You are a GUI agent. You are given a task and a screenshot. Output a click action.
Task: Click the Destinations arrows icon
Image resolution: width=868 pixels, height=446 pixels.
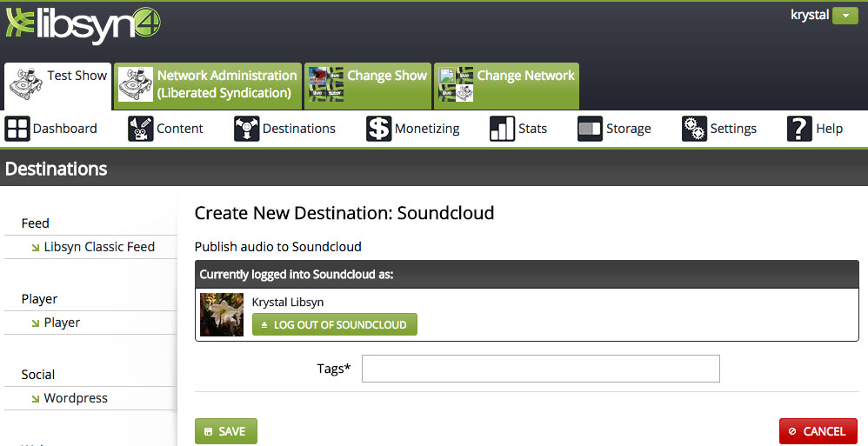[x=246, y=129]
